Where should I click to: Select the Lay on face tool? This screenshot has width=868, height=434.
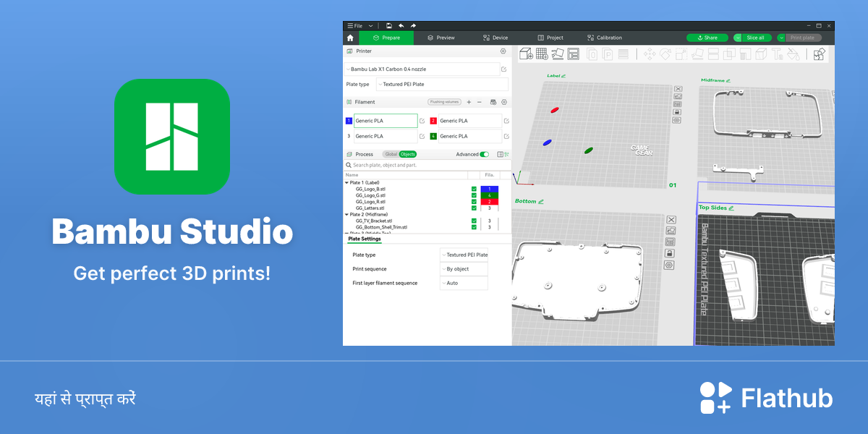(x=697, y=54)
